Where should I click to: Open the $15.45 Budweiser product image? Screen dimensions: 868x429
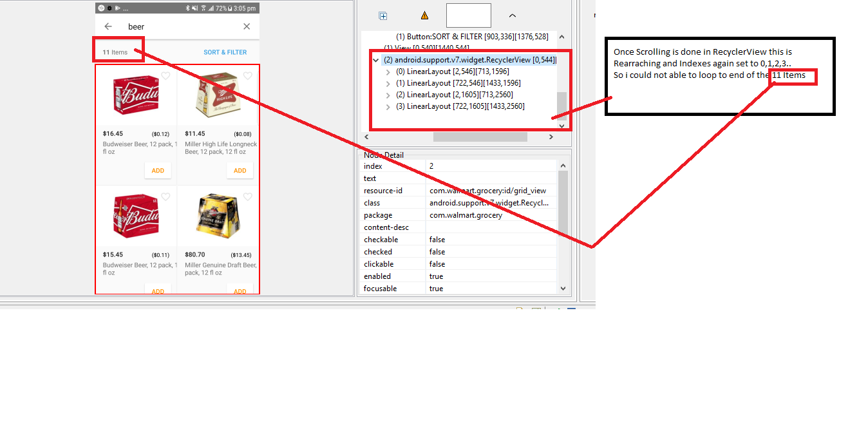[136, 217]
